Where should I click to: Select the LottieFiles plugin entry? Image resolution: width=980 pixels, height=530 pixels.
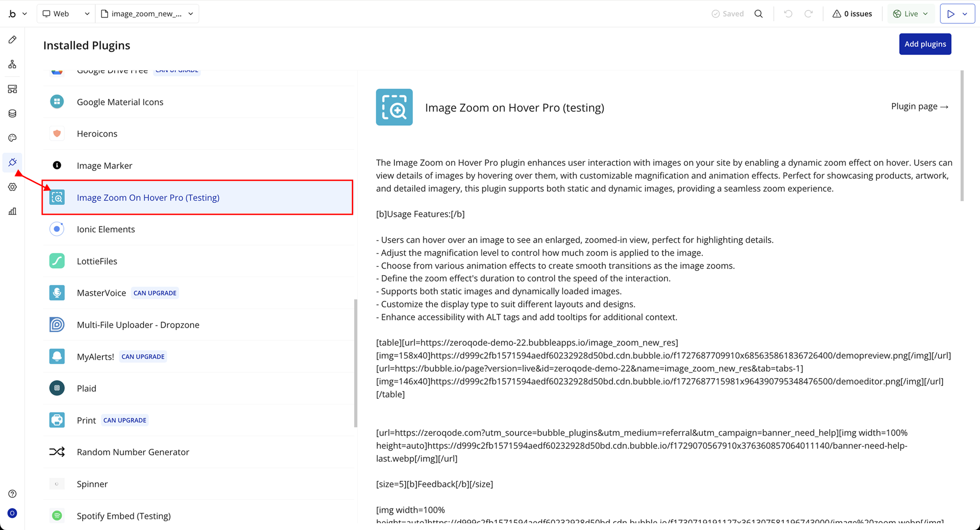[97, 261]
